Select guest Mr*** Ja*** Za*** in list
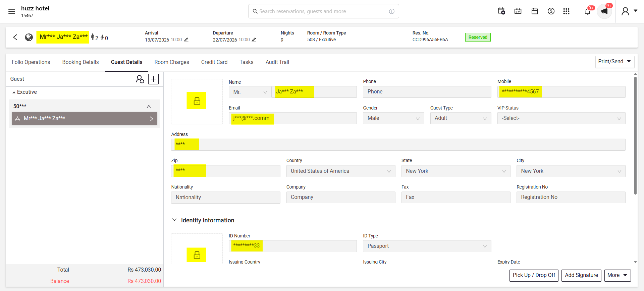This screenshot has width=644, height=291. 85,119
